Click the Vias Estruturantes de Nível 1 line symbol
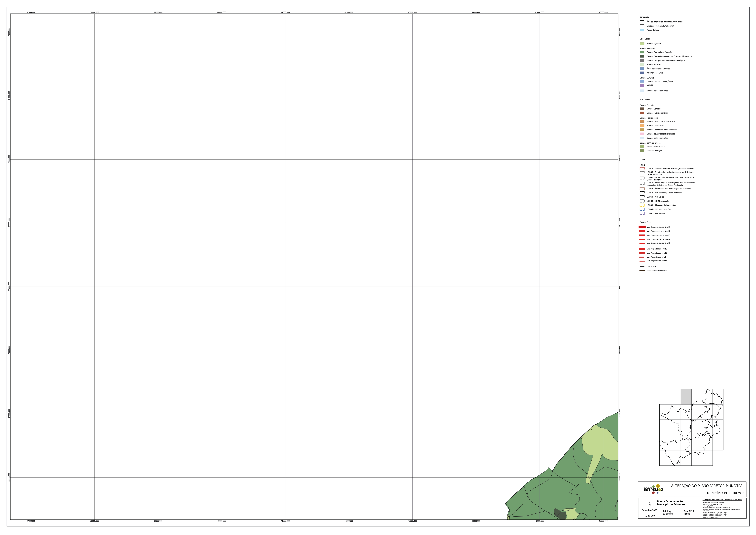The image size is (756, 535). point(642,227)
